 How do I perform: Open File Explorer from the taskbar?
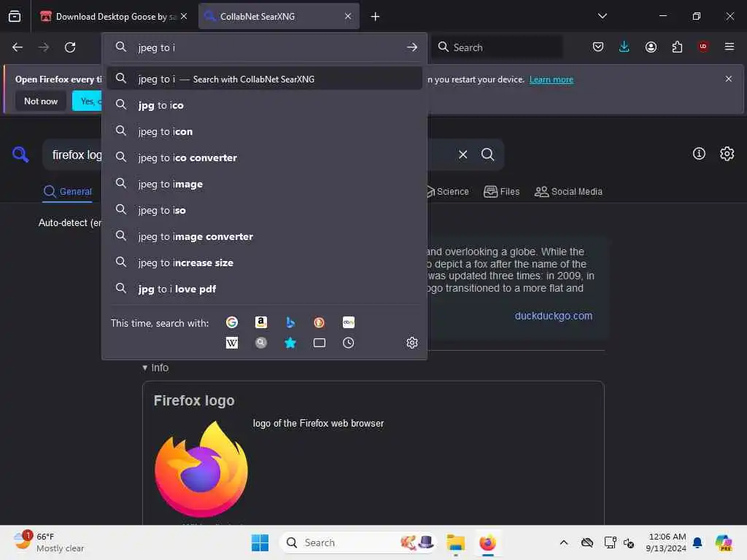click(455, 542)
